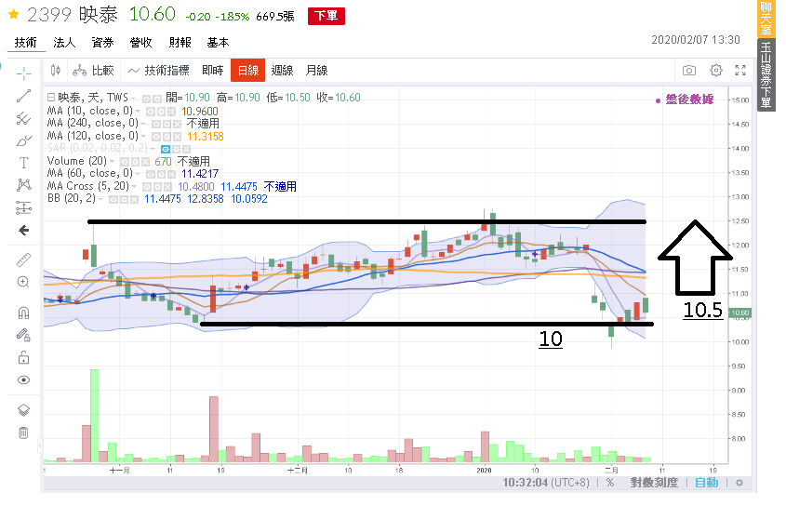The height and width of the screenshot is (532, 786).
Task: Toggle lock all drawing tools padlock
Action: point(23,357)
